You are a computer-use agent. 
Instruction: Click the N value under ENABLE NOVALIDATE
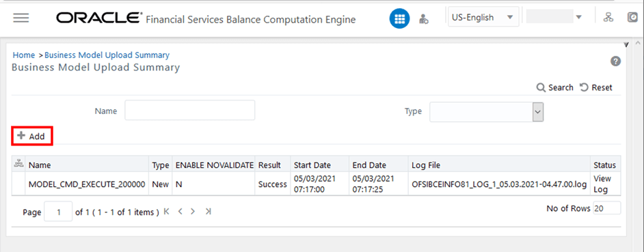pyautogui.click(x=179, y=184)
